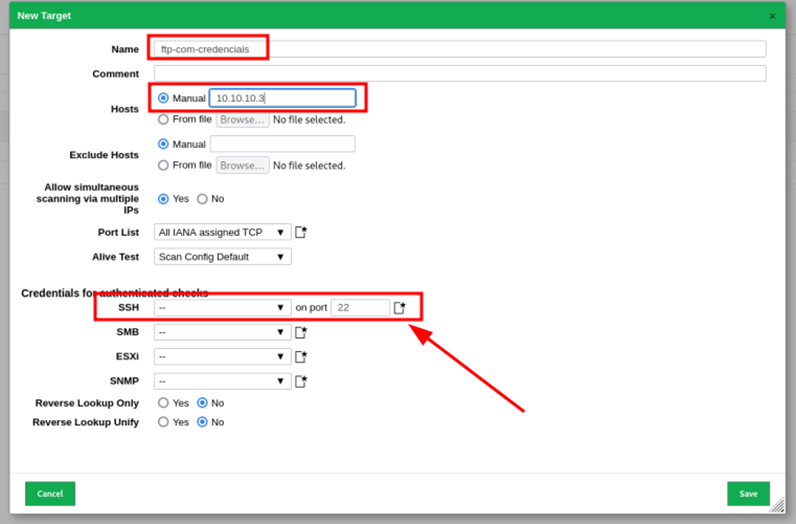Select Manual option for Exclude Hosts
Image resolution: width=796 pixels, height=524 pixels.
[x=163, y=144]
